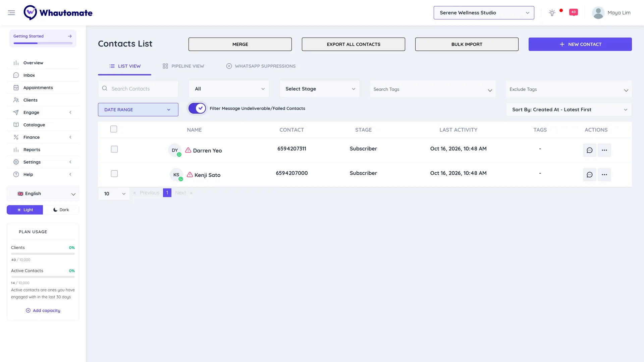Check the Kenji Sato row checkbox

(114, 174)
